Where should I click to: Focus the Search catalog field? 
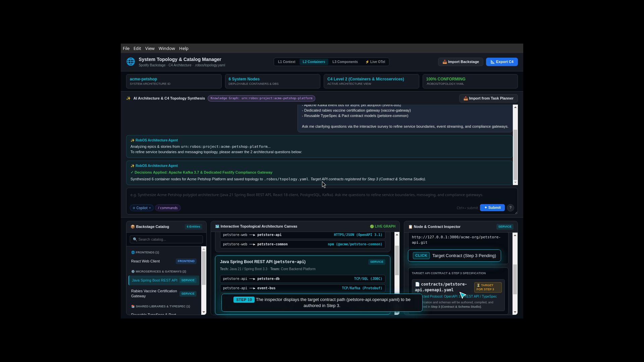pos(166,239)
